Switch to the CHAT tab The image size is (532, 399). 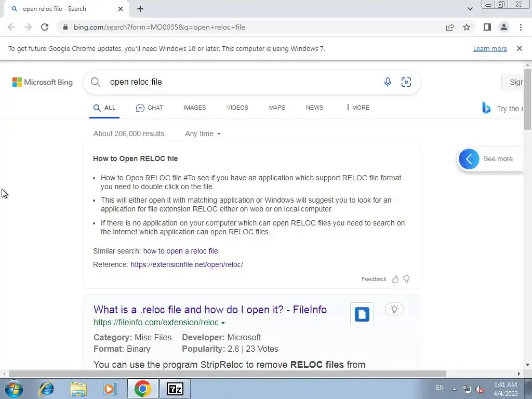pyautogui.click(x=149, y=108)
